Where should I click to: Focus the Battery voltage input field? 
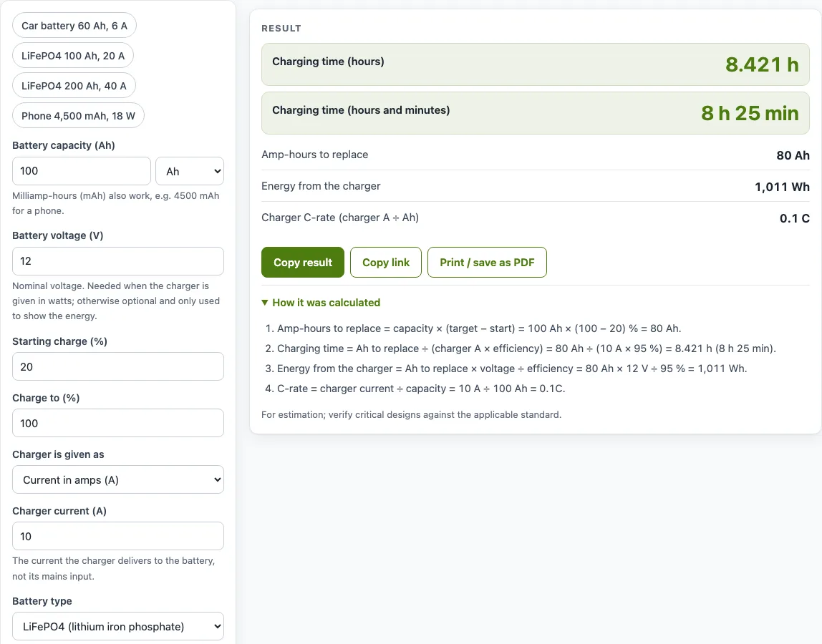coord(118,261)
